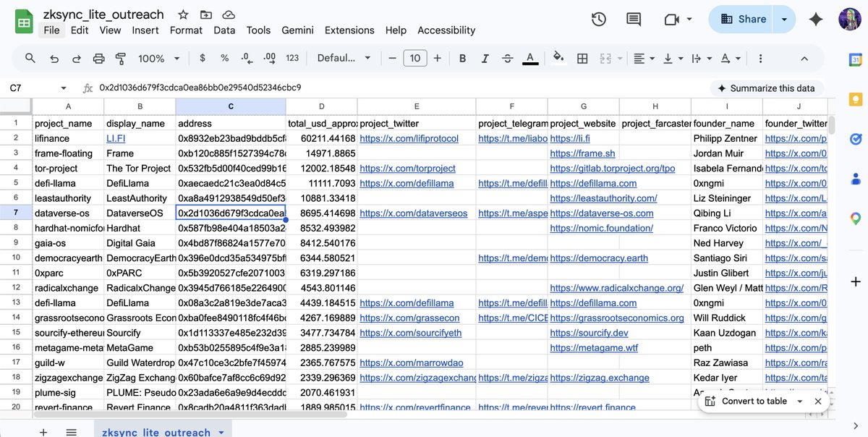868x437 pixels.
Task: Select column D header
Action: tap(322, 106)
